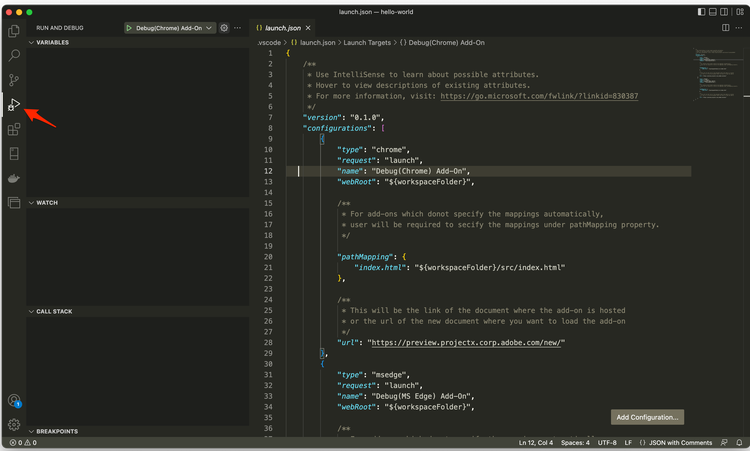
Task: Click "version" key on line 7
Action: click(322, 118)
